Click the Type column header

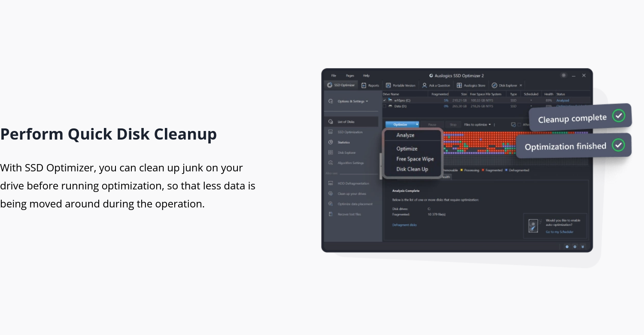[x=513, y=94]
